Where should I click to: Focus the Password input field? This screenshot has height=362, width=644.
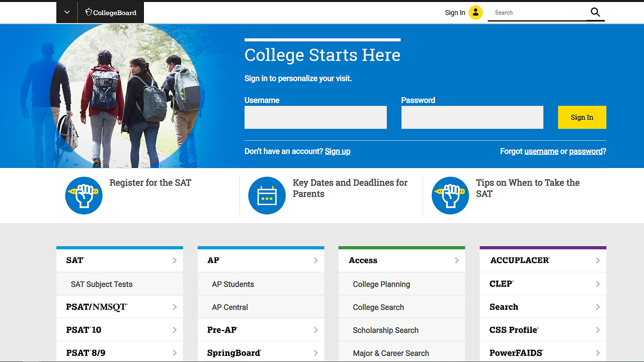[x=472, y=117]
